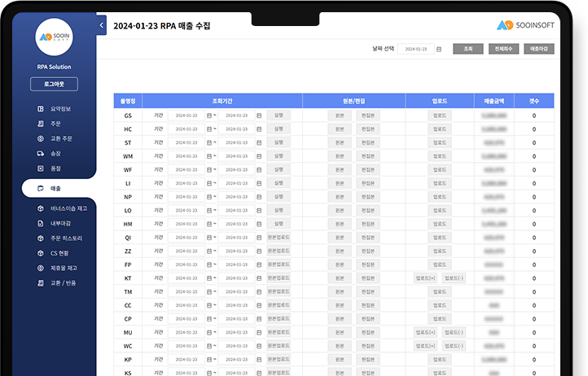The height and width of the screenshot is (376, 588).
Task: Click 업로드 in the WM row
Action: point(440,156)
